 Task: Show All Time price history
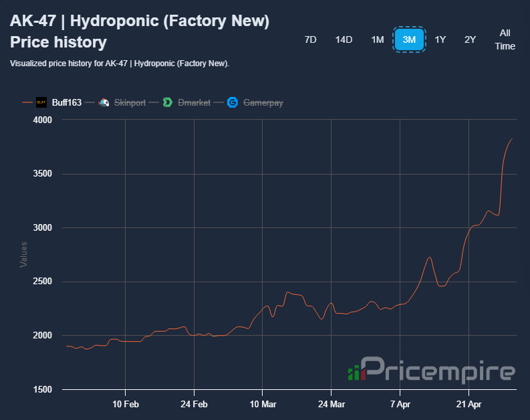point(505,39)
